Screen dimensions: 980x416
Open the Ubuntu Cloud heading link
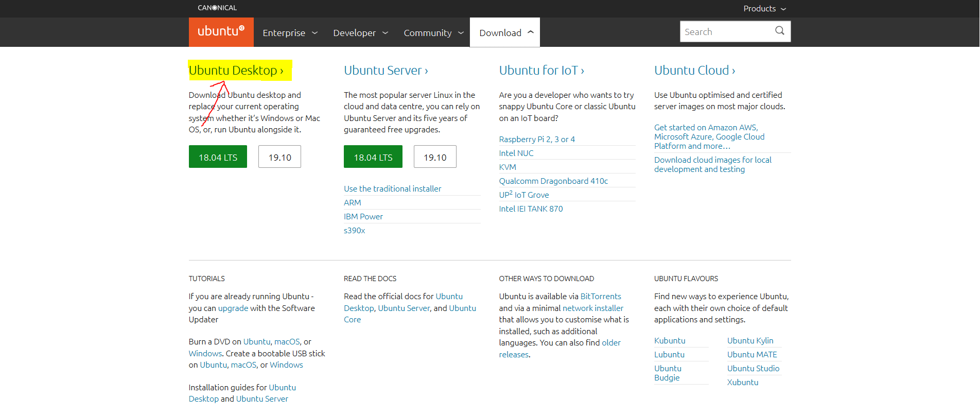[x=695, y=71]
